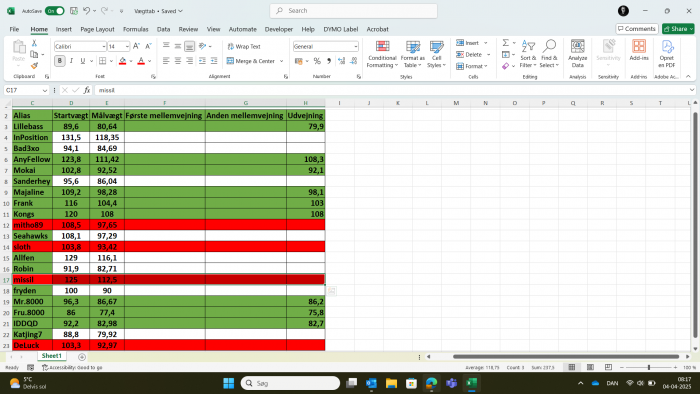The image size is (700, 394).
Task: Open Conditional Formatting options
Action: pos(382,54)
